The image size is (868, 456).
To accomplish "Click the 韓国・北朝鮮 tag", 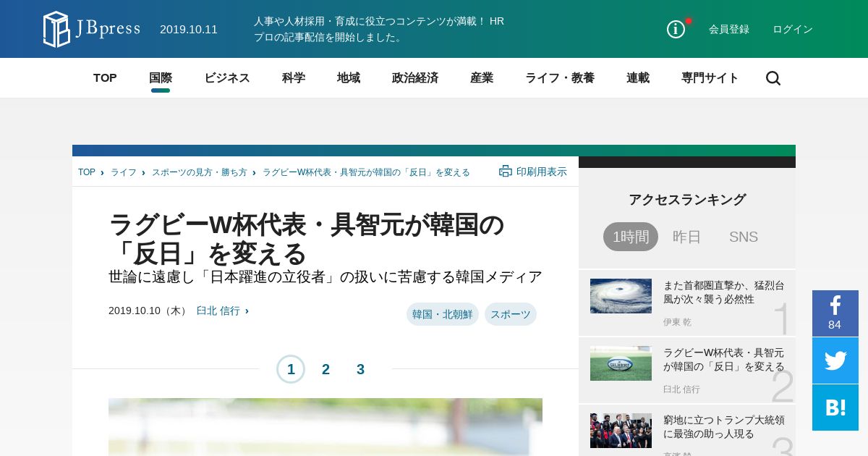I will coord(443,314).
